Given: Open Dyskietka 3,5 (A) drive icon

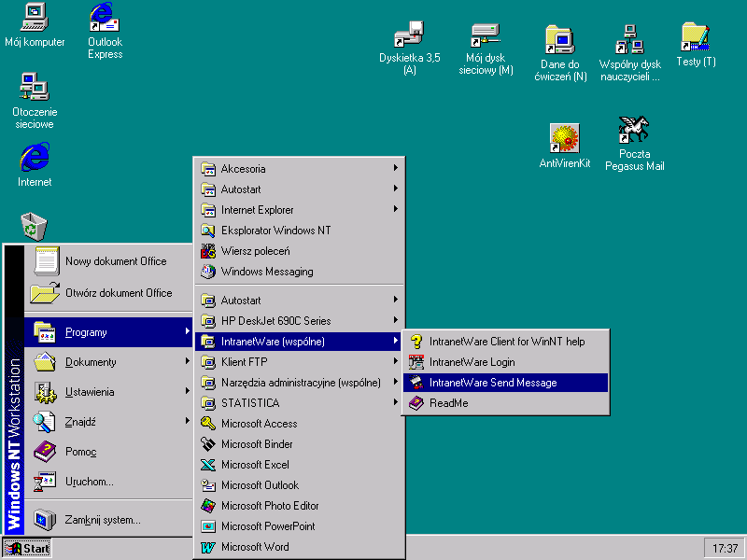Looking at the screenshot, I should click(x=409, y=37).
